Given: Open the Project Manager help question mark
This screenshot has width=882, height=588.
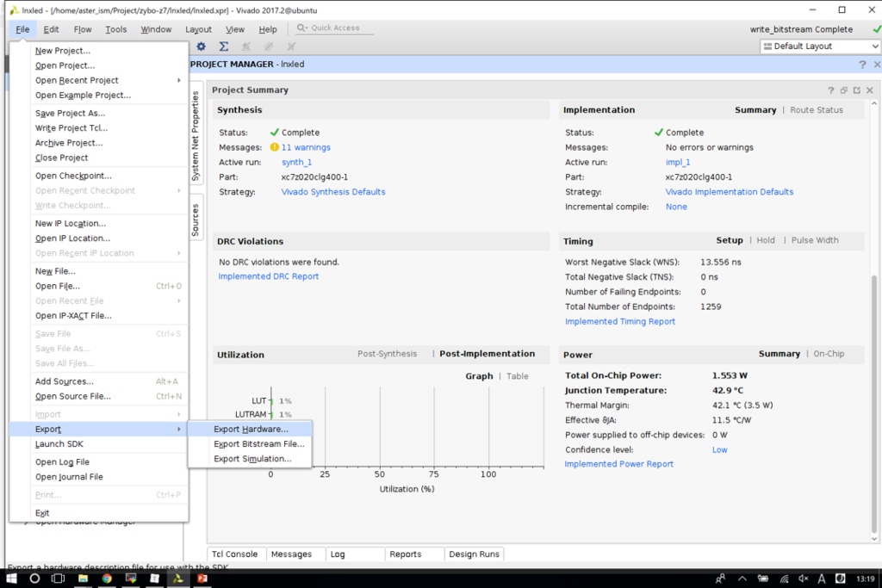Looking at the screenshot, I should click(x=862, y=65).
